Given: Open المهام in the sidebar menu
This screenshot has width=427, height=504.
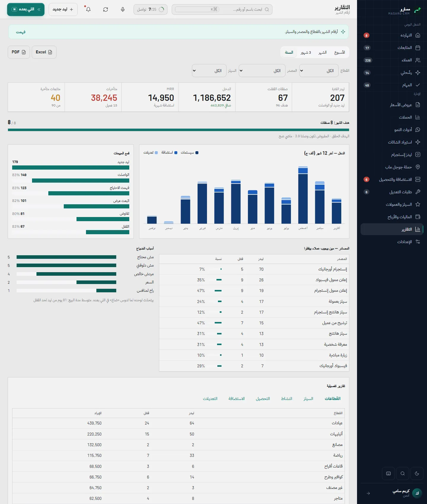Looking at the screenshot, I should point(392,85).
